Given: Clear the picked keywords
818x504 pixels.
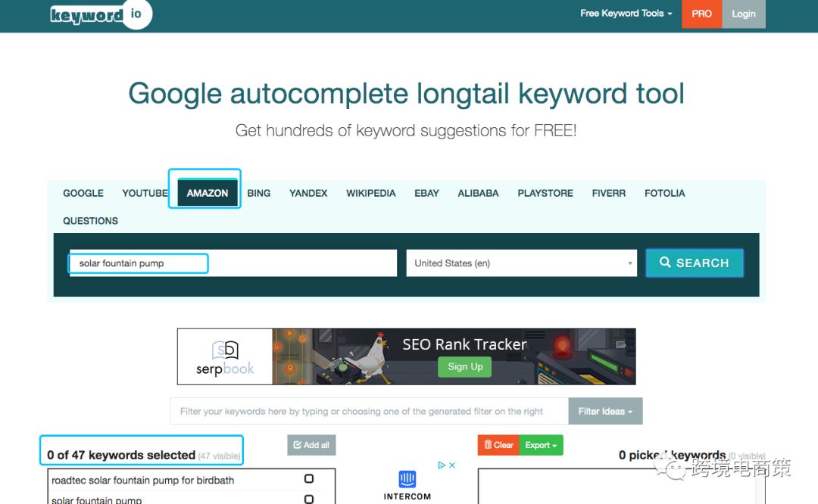Looking at the screenshot, I should click(x=498, y=445).
